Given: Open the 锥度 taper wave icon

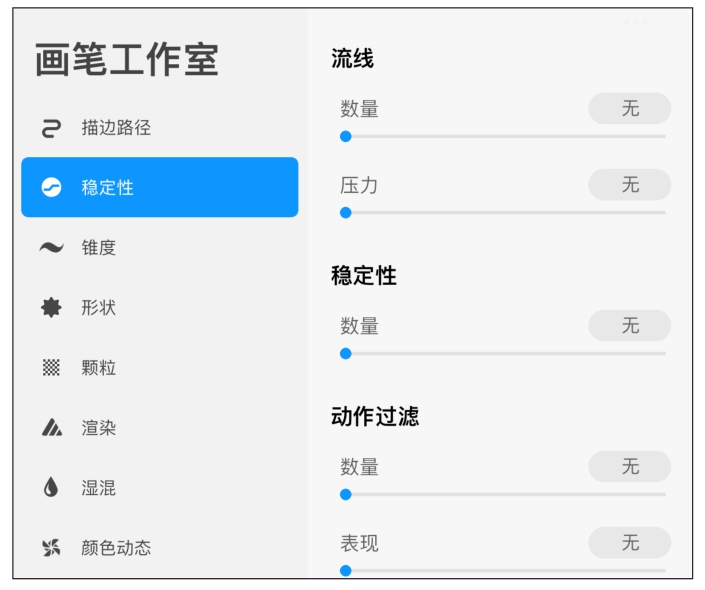Looking at the screenshot, I should tap(51, 247).
